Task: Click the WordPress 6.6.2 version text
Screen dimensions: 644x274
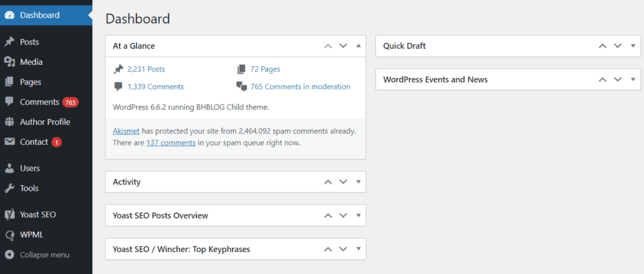Action: [x=191, y=107]
